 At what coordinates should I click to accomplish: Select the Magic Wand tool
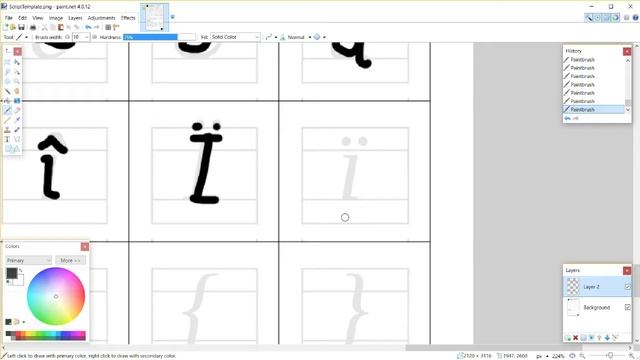point(7,91)
